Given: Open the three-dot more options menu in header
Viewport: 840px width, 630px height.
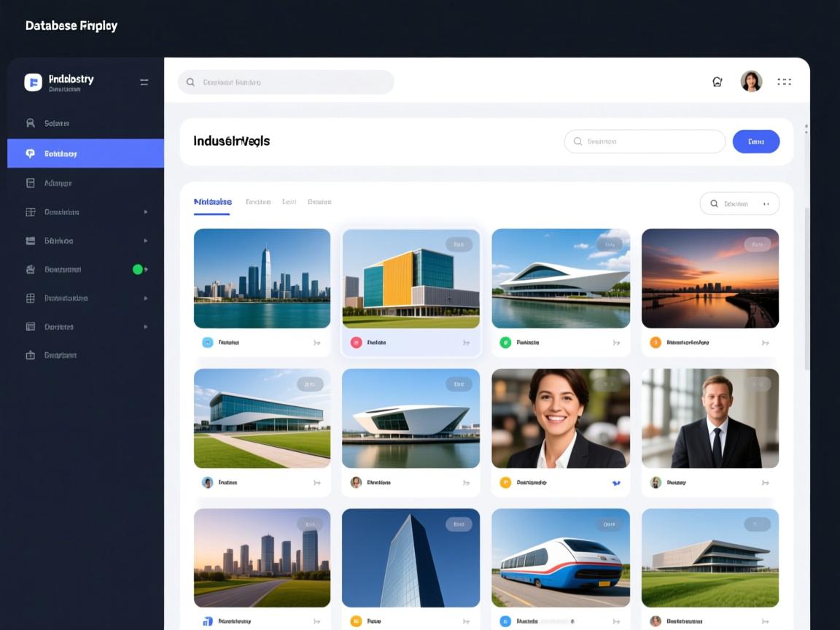Looking at the screenshot, I should click(785, 82).
